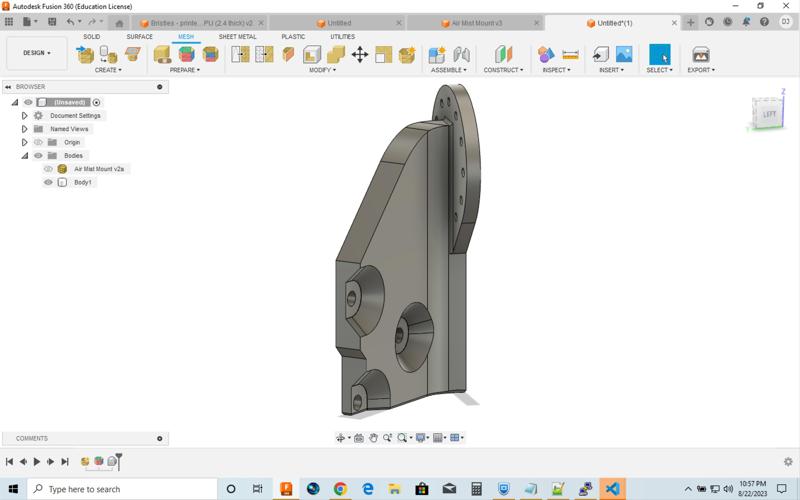Viewport: 800px width, 500px height.
Task: Show the Air Mist Mount v2a body
Action: click(x=48, y=169)
